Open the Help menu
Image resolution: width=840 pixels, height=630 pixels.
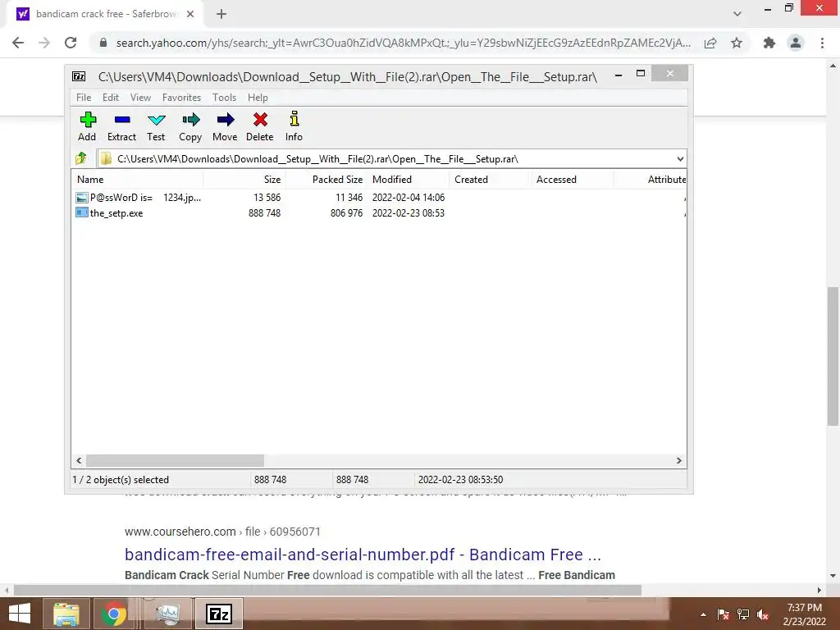pos(258,98)
